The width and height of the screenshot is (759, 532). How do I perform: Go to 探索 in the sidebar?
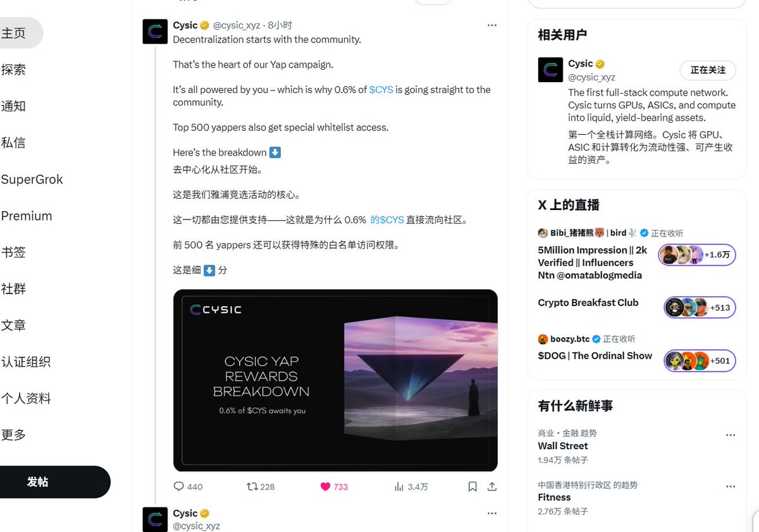tap(13, 70)
